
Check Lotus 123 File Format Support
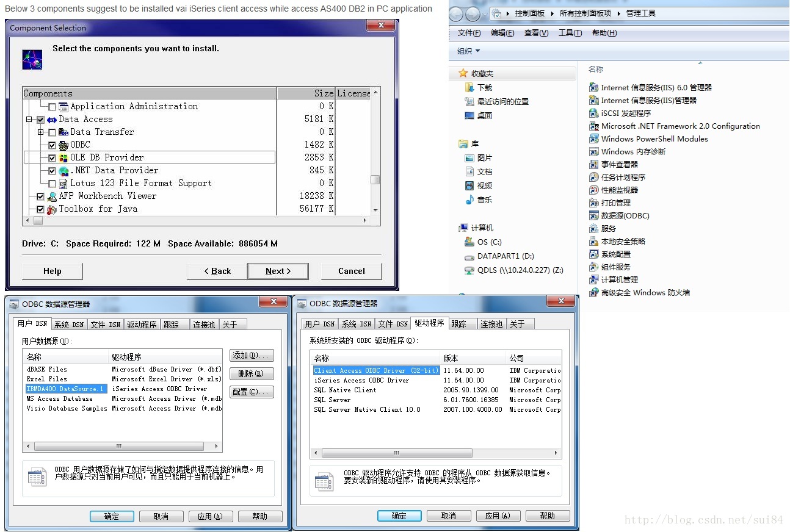(x=52, y=184)
